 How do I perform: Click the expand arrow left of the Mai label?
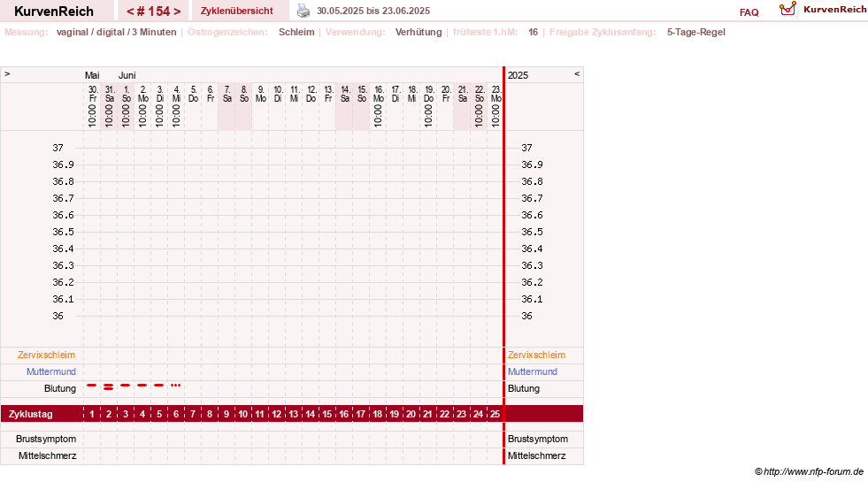point(7,74)
